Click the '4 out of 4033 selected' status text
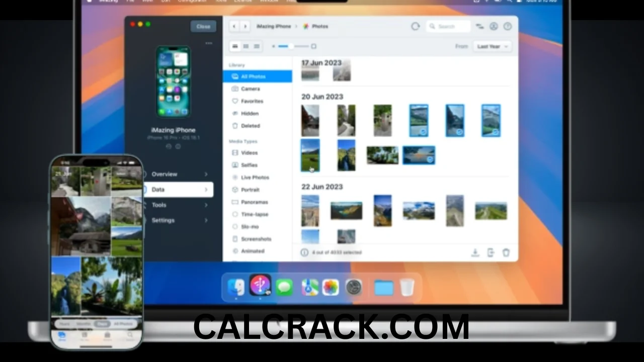 [x=337, y=252]
